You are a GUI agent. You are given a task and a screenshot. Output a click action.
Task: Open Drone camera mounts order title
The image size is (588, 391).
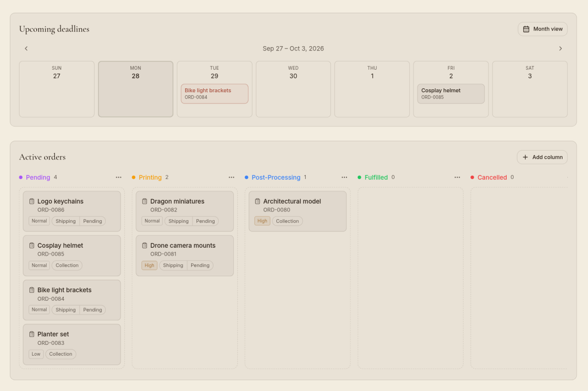point(183,245)
